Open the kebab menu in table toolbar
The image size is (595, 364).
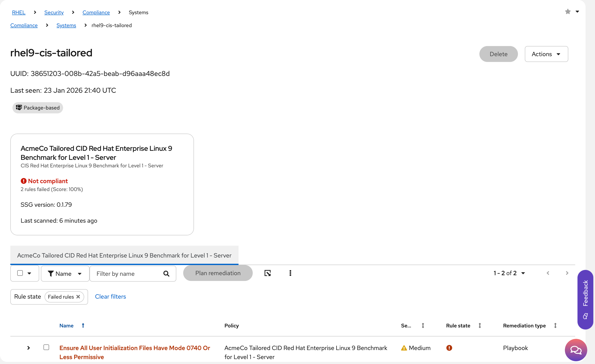(x=290, y=273)
